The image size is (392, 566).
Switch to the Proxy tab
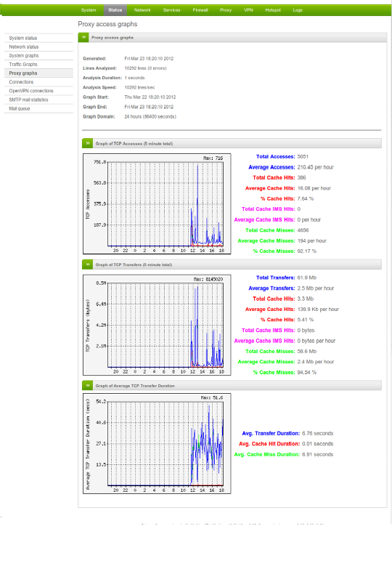[x=226, y=10]
